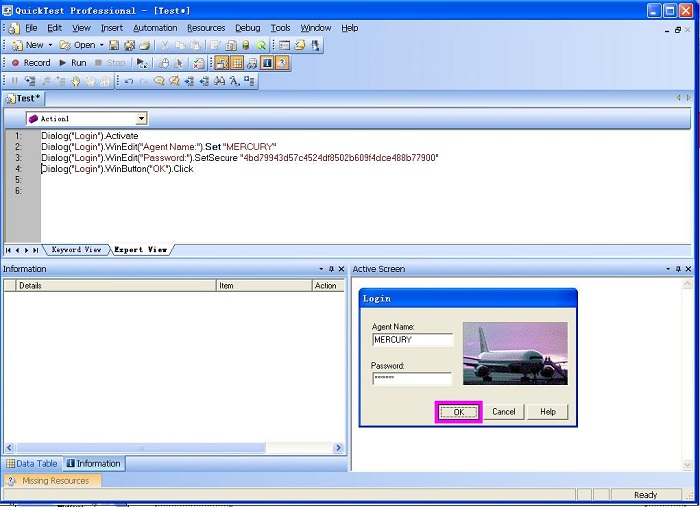This screenshot has width=700, height=507.
Task: Click the Information pane scroll right arrow
Action: coord(338,448)
